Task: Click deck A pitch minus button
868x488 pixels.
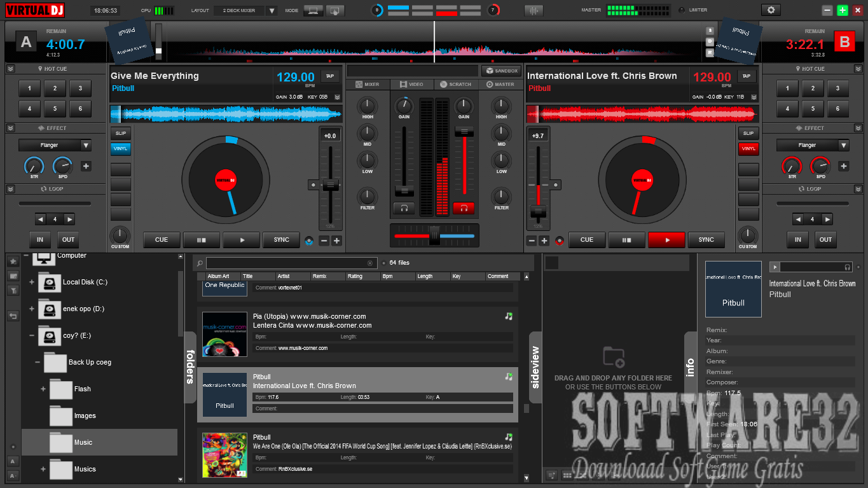Action: point(324,241)
